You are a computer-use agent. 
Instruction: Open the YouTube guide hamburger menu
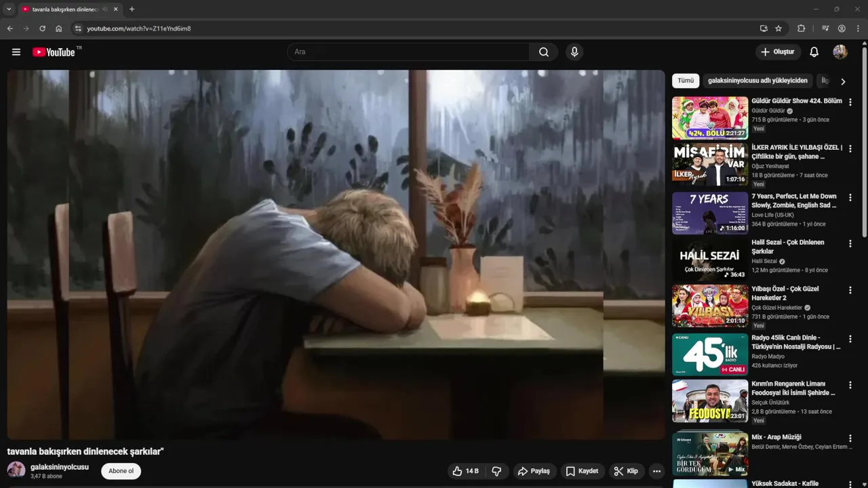click(16, 52)
